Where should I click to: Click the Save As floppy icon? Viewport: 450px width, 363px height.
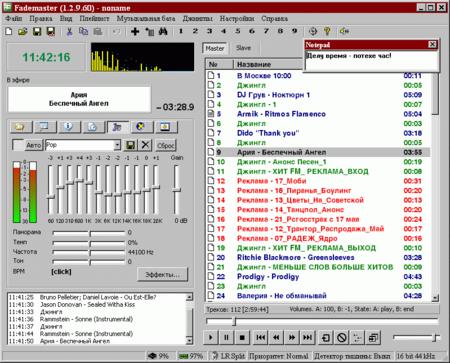[x=51, y=32]
